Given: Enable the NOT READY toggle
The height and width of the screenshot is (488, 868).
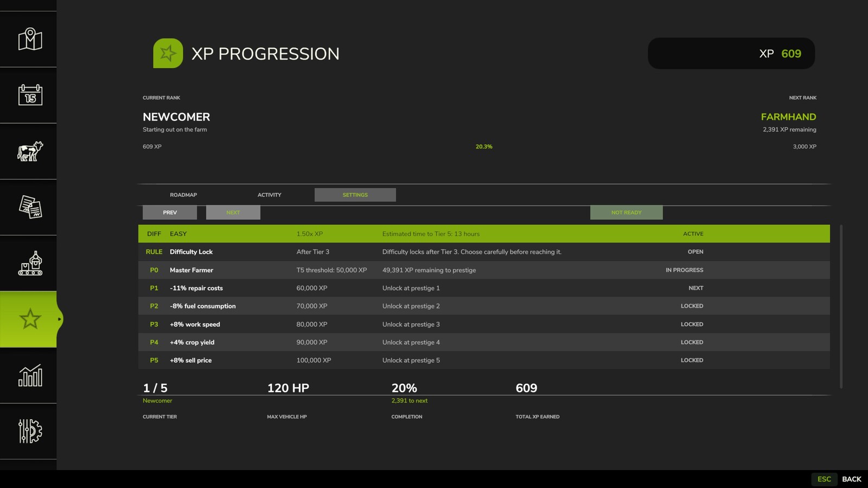Looking at the screenshot, I should tap(627, 213).
